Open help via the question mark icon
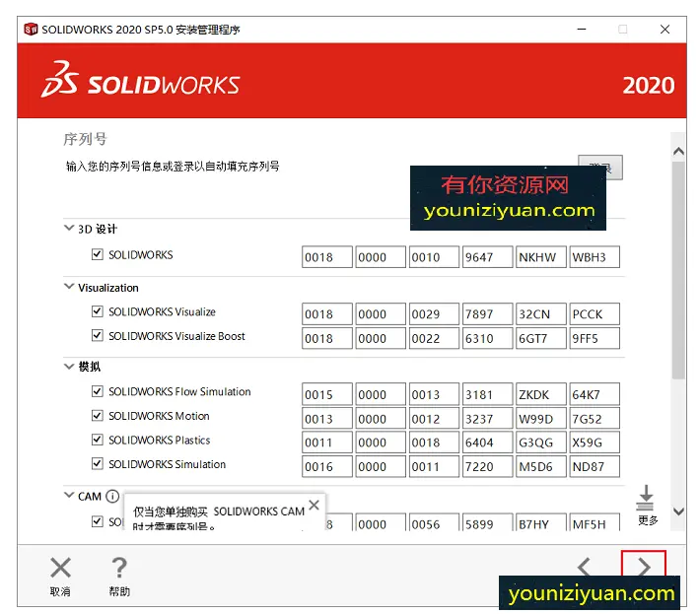The width and height of the screenshot is (700, 614). 119,568
